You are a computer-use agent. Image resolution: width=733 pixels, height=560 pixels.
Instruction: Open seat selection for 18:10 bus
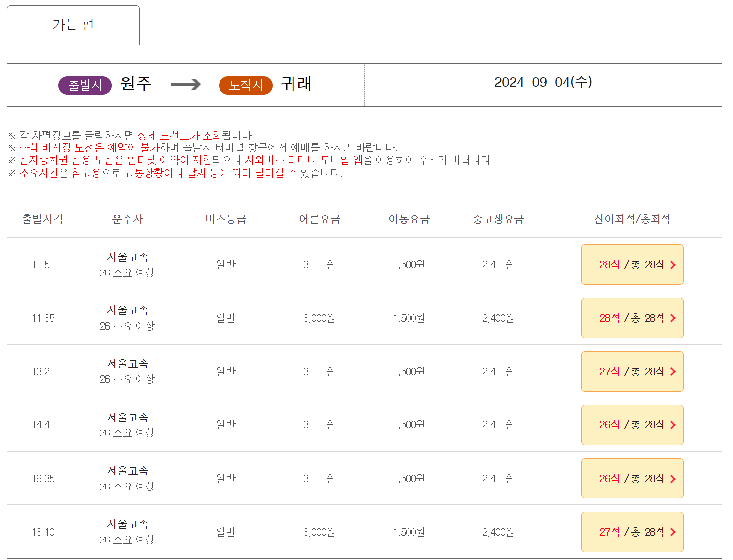coord(632,532)
